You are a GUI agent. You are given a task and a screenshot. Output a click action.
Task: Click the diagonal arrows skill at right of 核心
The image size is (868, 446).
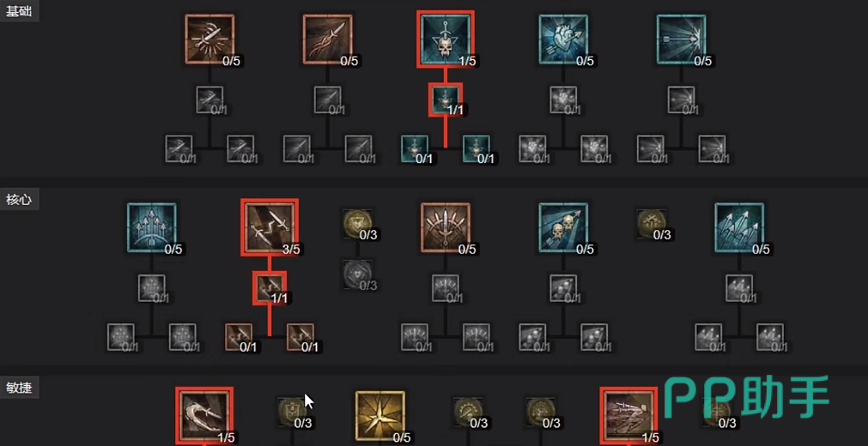[739, 227]
